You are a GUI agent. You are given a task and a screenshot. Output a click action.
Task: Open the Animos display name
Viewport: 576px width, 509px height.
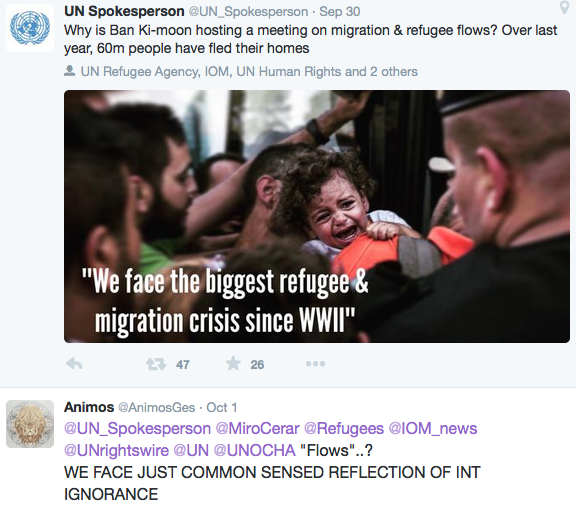click(89, 407)
